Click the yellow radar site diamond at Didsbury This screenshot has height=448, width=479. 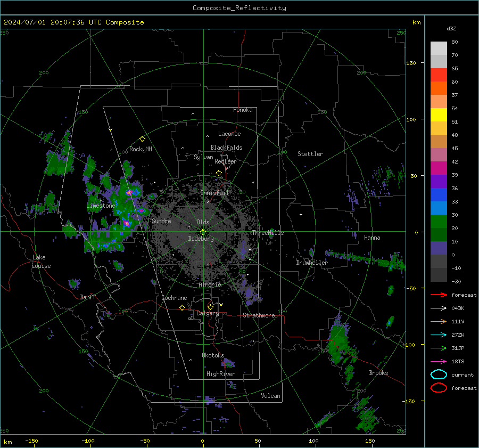click(203, 232)
